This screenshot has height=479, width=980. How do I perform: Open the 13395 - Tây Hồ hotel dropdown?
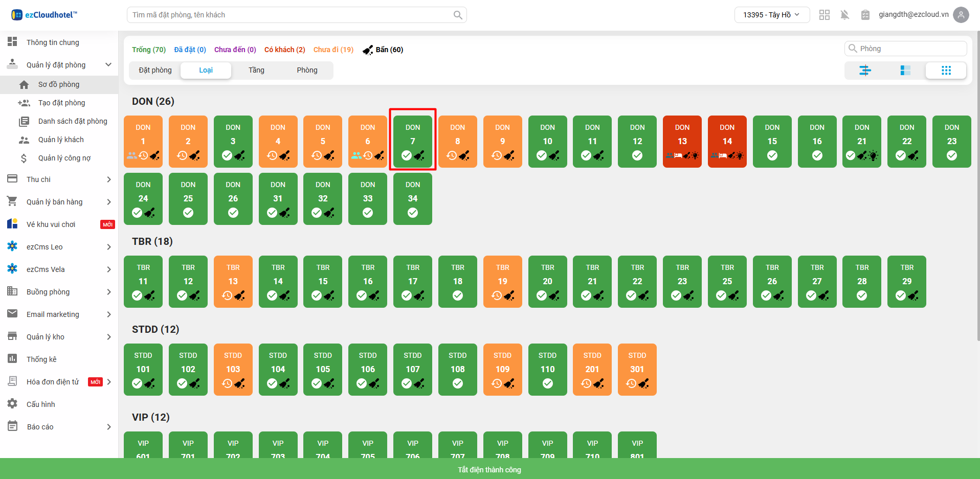771,15
